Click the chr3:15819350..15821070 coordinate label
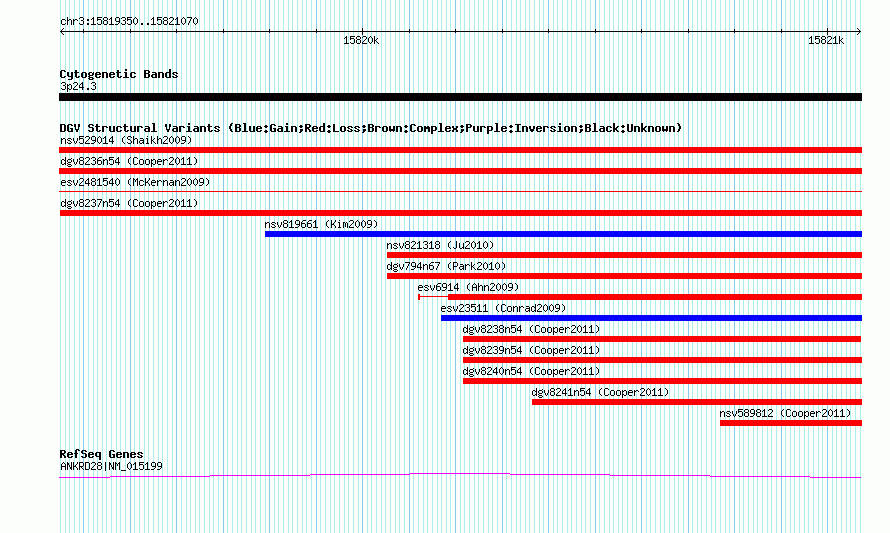890x533 pixels. click(129, 22)
